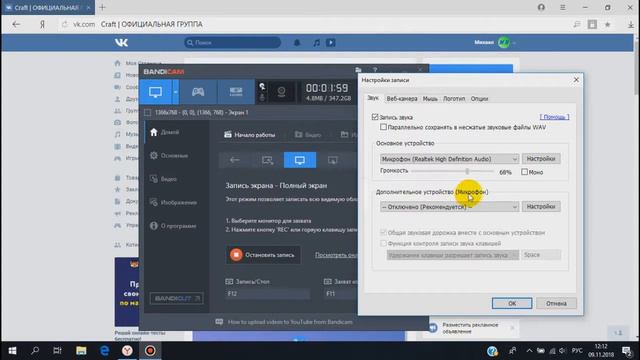Switch to the Веб-камера tab
The width and height of the screenshot is (640, 360).
[x=402, y=99]
